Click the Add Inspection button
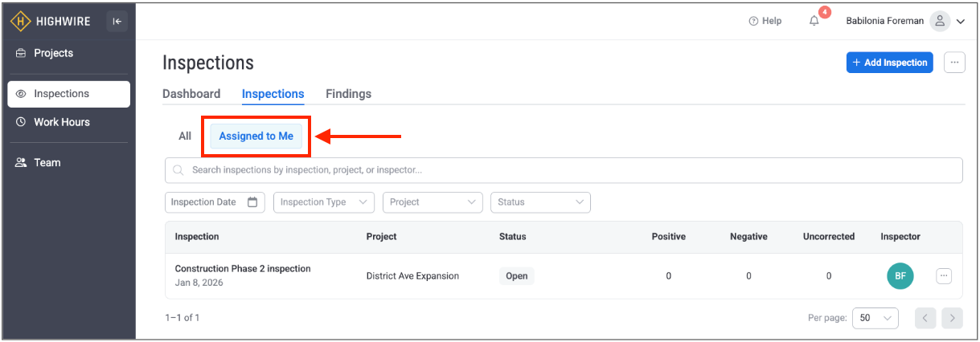This screenshot has height=342, width=980. 889,63
